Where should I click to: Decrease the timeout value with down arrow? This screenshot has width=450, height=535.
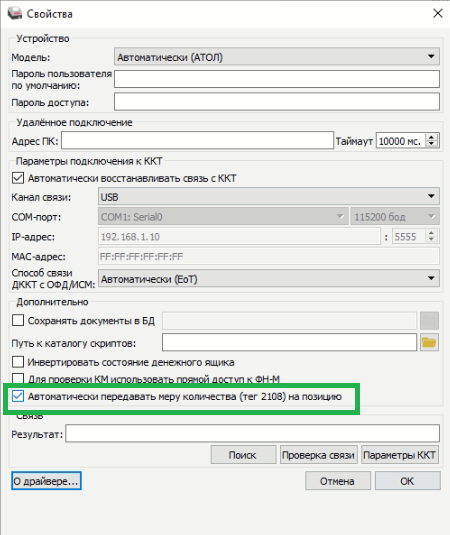432,144
